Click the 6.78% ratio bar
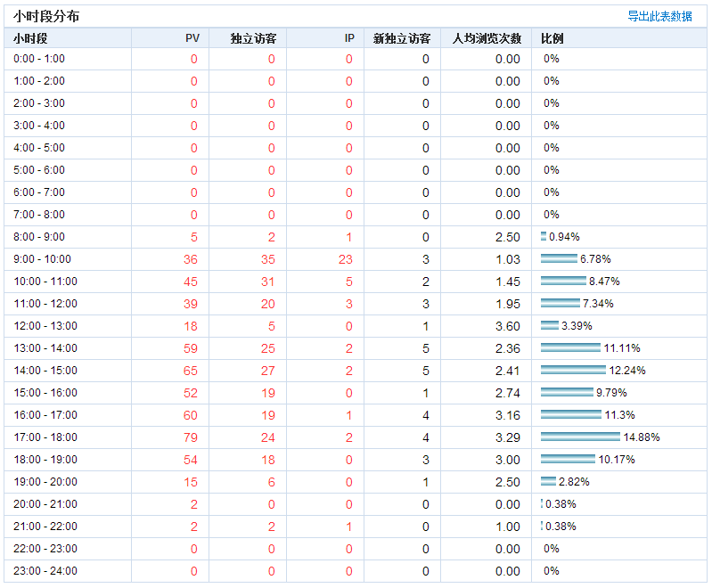This screenshot has height=588, width=712. coord(559,259)
